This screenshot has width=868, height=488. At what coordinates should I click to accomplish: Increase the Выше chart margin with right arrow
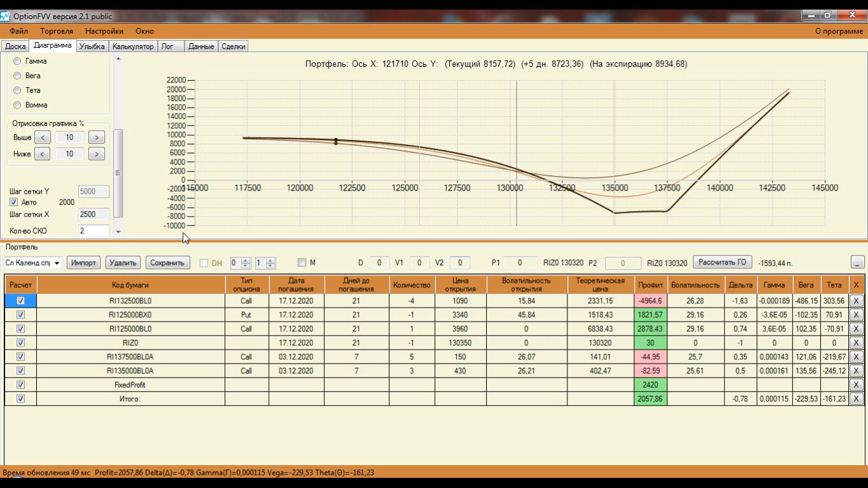tap(97, 137)
